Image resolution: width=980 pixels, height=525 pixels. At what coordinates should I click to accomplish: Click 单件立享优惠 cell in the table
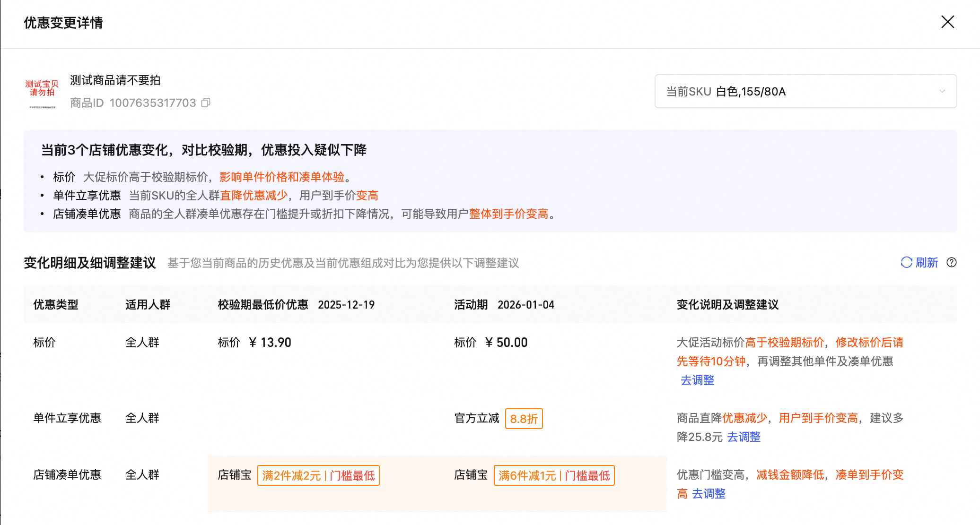[67, 418]
